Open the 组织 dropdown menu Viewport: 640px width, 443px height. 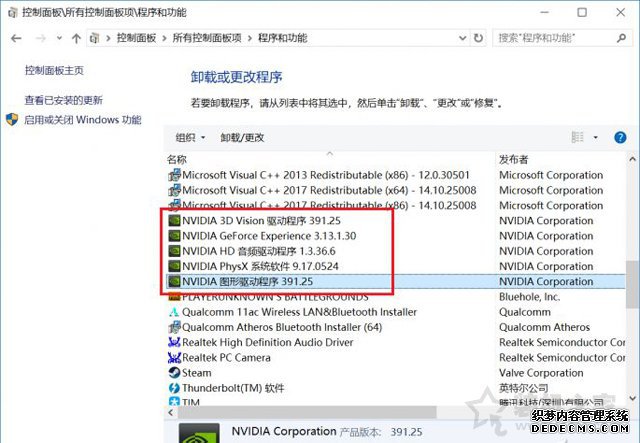[190, 138]
